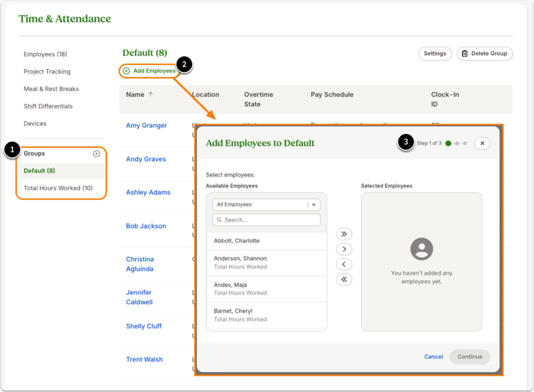Screen dimensions: 534x392
Task: Select Barnet, Cheryl in available employees
Action: pos(266,315)
